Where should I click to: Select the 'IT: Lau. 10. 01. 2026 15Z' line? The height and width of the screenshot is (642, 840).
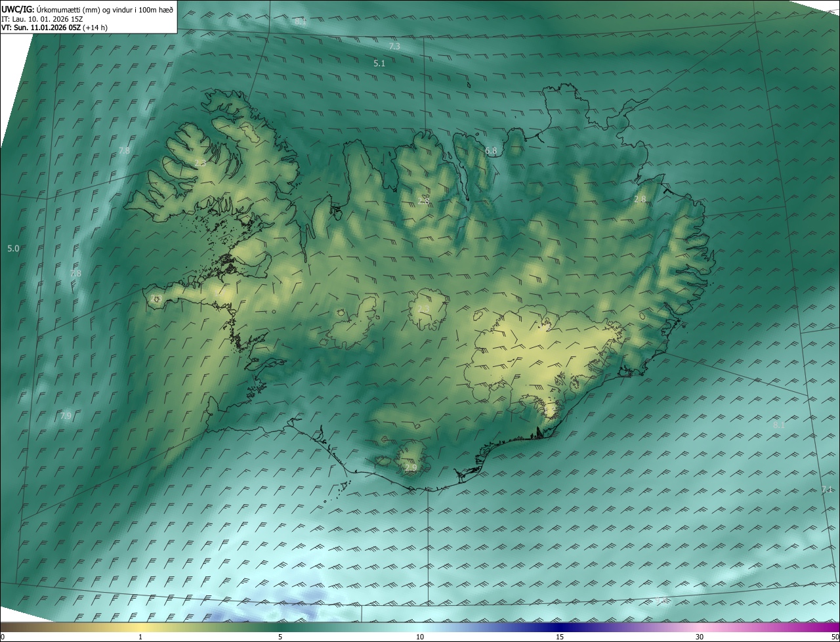(x=42, y=19)
